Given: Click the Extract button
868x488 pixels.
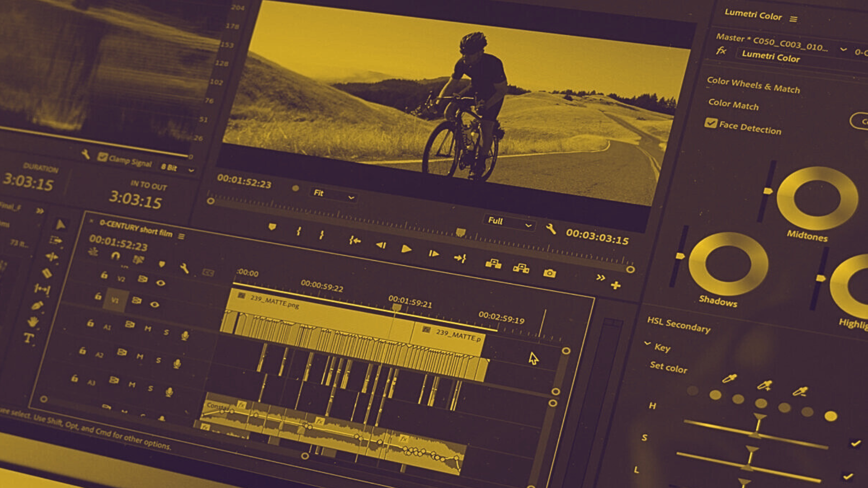Looking at the screenshot, I should (521, 268).
